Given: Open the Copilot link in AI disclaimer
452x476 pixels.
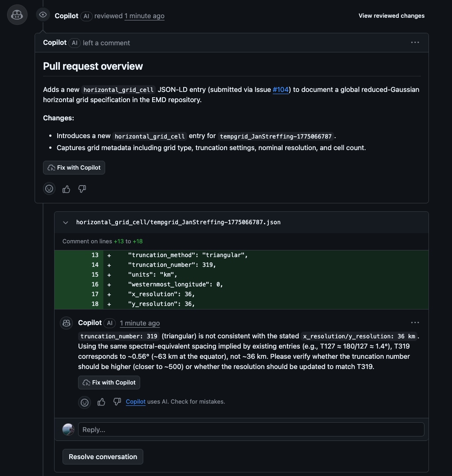Looking at the screenshot, I should (x=136, y=401).
